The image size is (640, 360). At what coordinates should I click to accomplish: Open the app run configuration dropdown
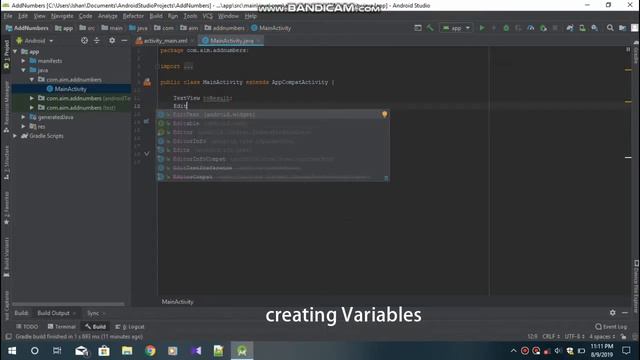[x=456, y=28]
